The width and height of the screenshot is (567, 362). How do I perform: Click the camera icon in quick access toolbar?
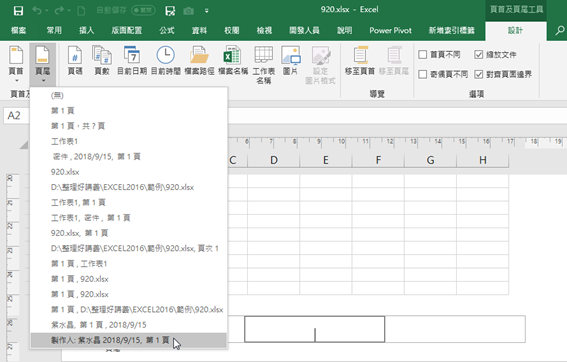(x=188, y=11)
